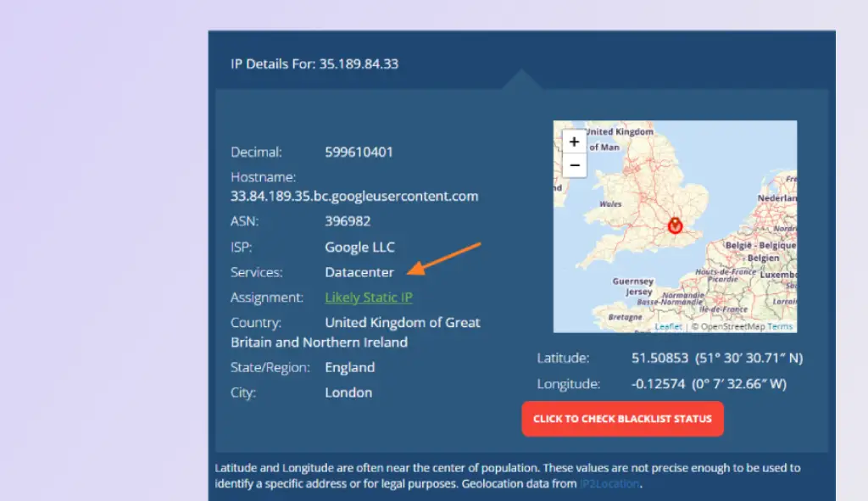This screenshot has width=868, height=501.
Task: Click the ASN value 396982
Action: 348,221
